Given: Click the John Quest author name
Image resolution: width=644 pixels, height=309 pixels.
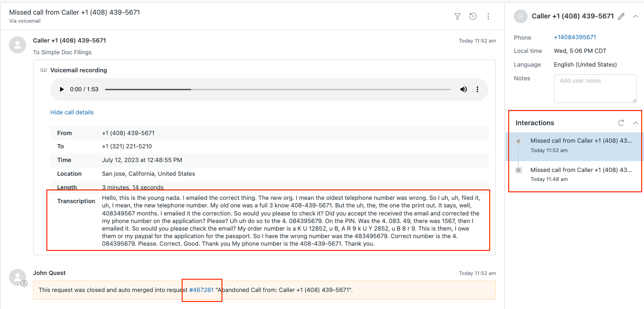Looking at the screenshot, I should coord(49,273).
